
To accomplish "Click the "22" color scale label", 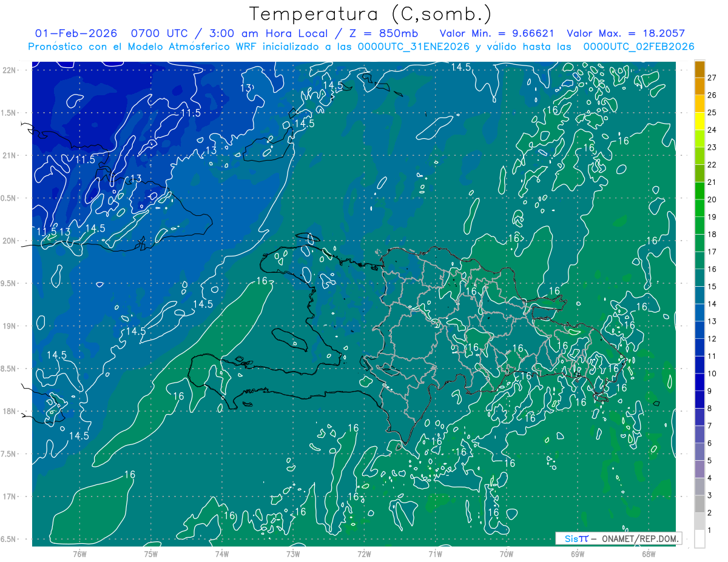I will tap(712, 164).
